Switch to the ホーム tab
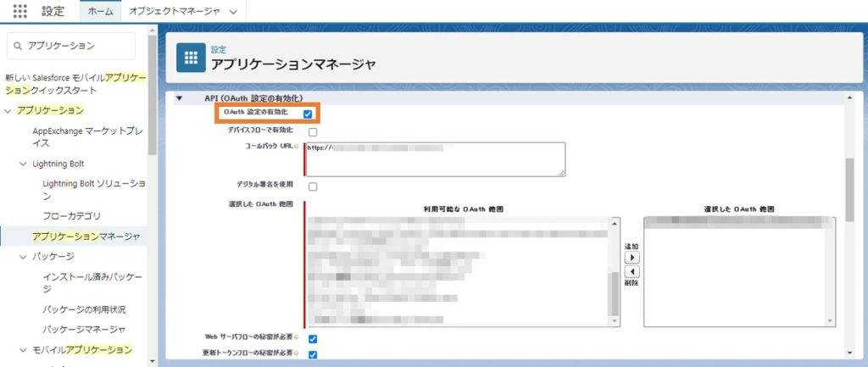 pos(101,11)
